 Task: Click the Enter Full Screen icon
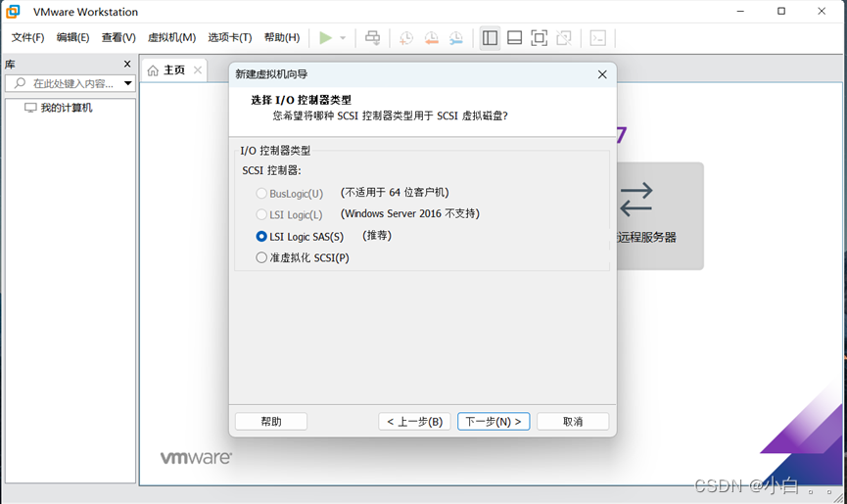pos(540,38)
